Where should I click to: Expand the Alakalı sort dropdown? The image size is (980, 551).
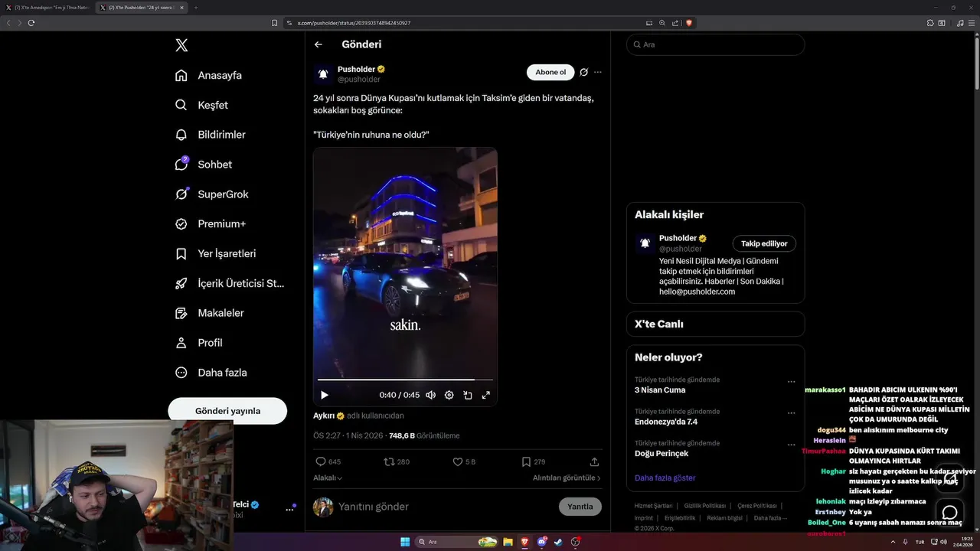pyautogui.click(x=328, y=478)
